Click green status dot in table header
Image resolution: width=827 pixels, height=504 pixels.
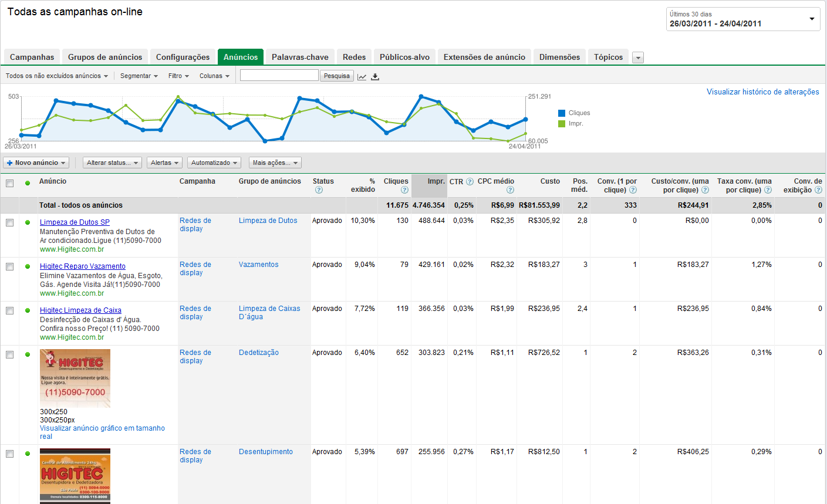pyautogui.click(x=28, y=183)
